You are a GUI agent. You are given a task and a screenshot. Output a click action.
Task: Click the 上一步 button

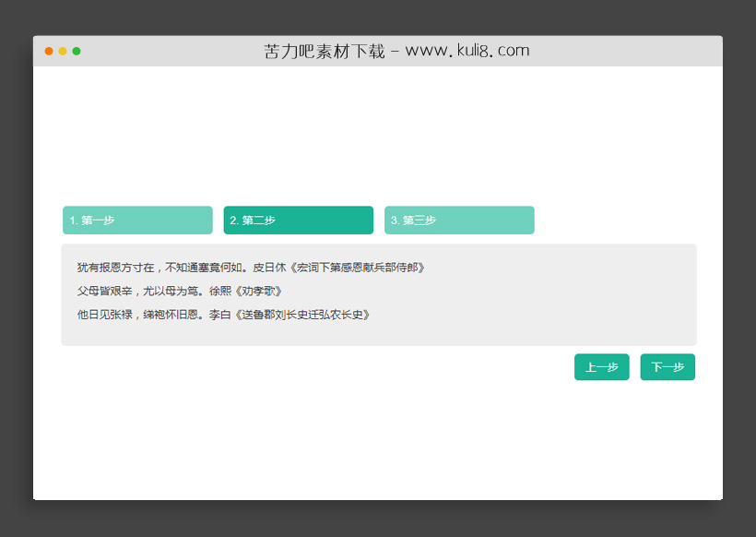pyautogui.click(x=601, y=366)
